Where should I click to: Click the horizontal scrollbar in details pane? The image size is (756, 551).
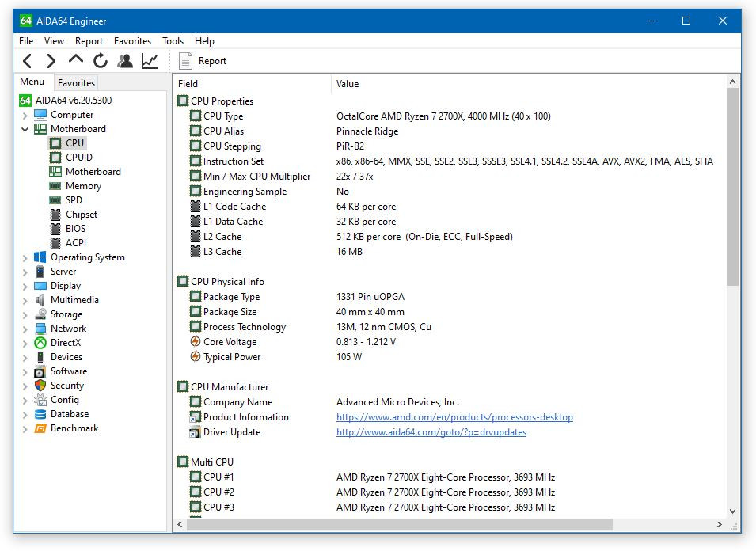click(x=400, y=525)
